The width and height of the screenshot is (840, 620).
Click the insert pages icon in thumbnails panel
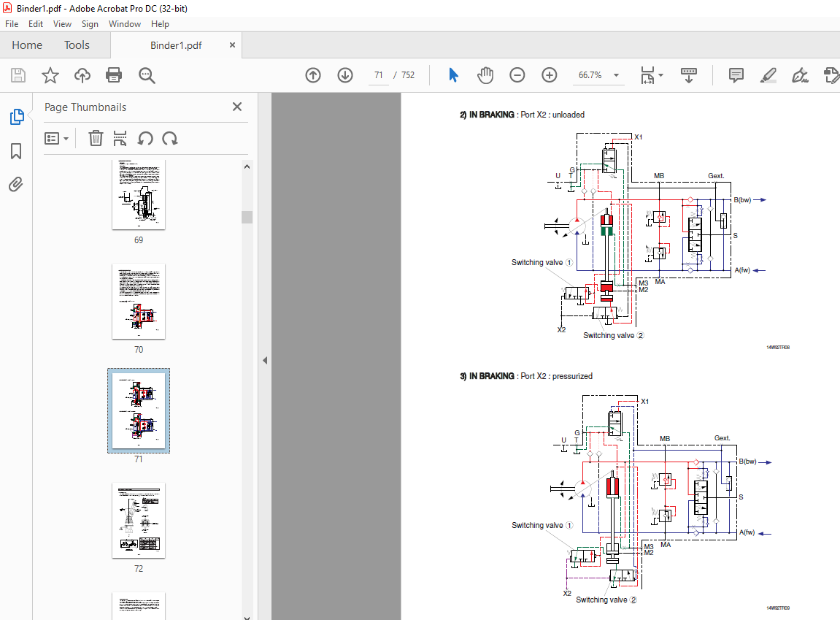pyautogui.click(x=120, y=138)
